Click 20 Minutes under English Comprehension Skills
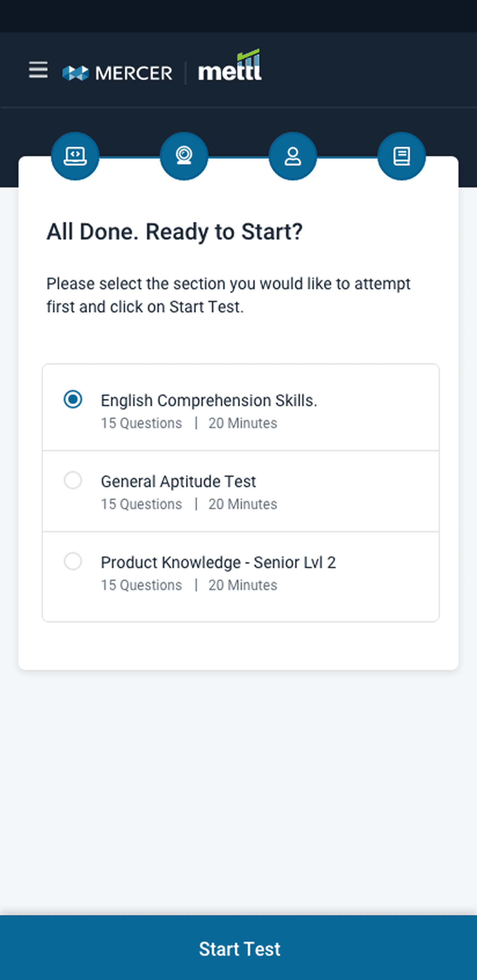The width and height of the screenshot is (477, 980). pyautogui.click(x=243, y=423)
